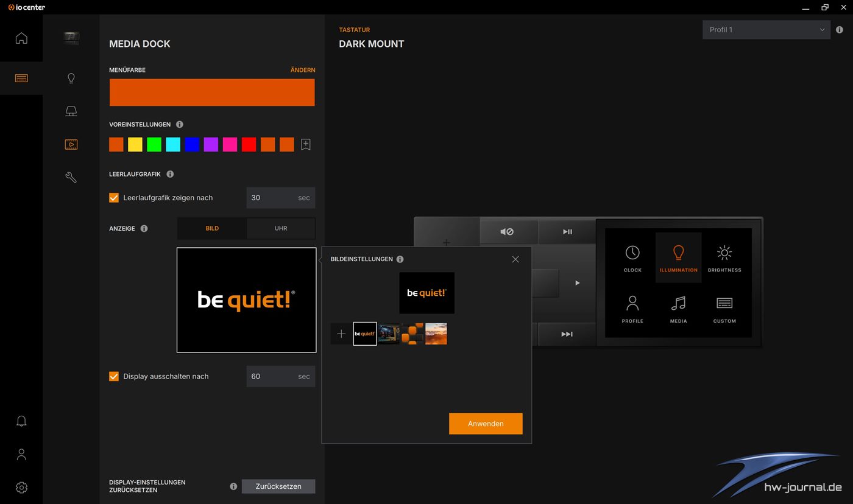
Task: Select the gaming PC image thumbnail
Action: 389,334
